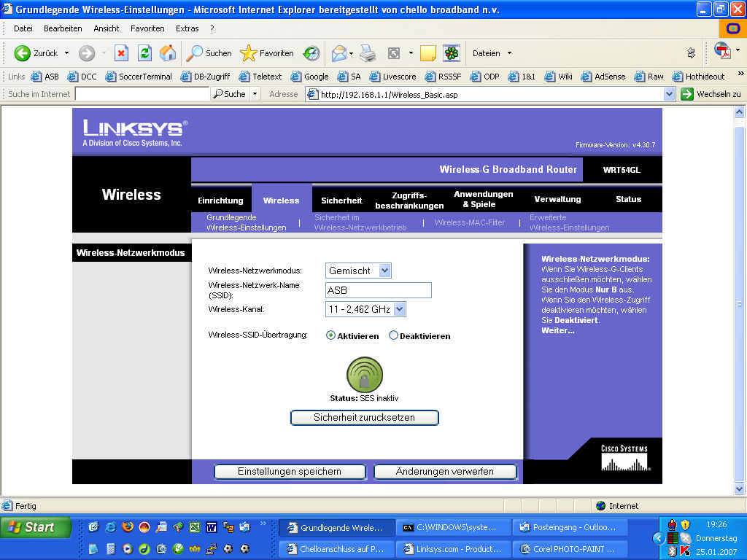The image size is (747, 560).
Task: Click Änderungen verwerfen button
Action: pos(444,472)
